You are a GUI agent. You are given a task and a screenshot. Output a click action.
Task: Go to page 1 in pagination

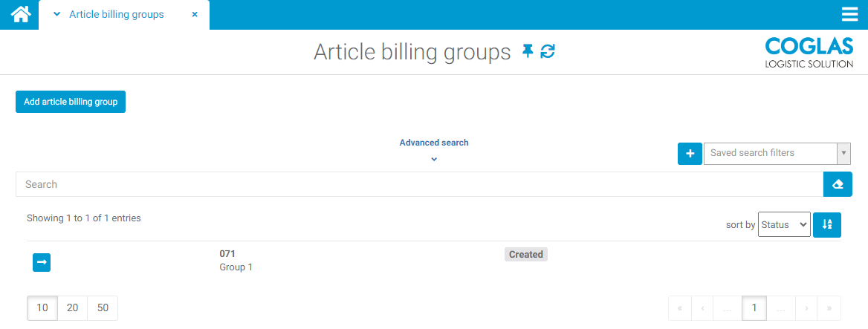[754, 307]
